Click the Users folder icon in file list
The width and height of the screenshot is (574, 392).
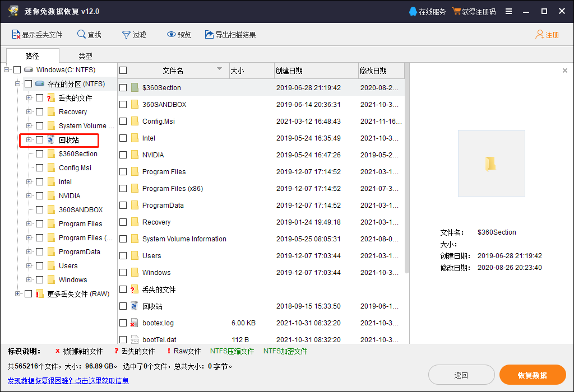point(135,255)
